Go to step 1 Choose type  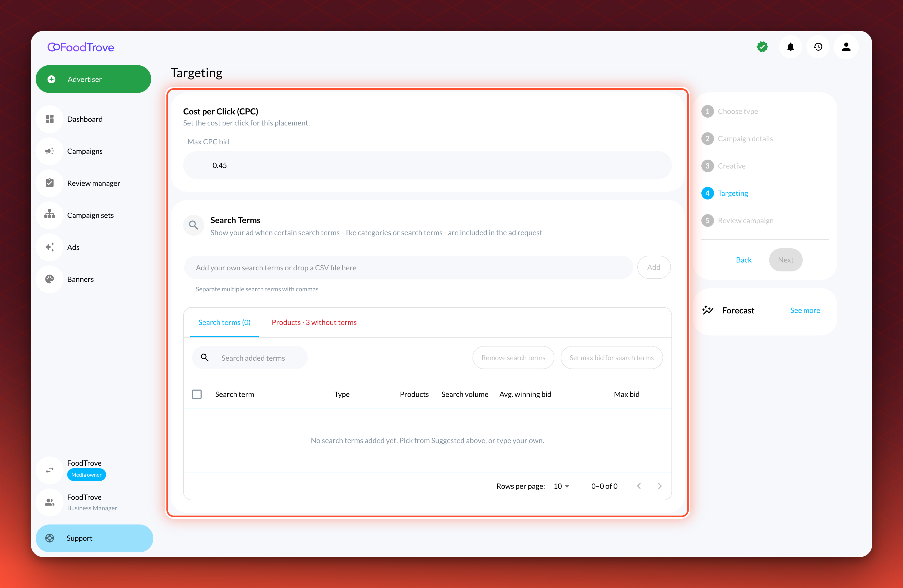pos(729,111)
